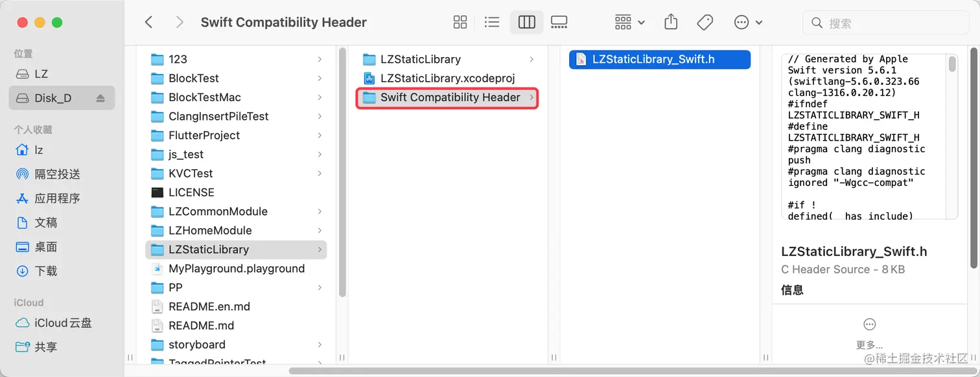Open 下载 in sidebar
The height and width of the screenshot is (377, 980).
[x=62, y=271]
